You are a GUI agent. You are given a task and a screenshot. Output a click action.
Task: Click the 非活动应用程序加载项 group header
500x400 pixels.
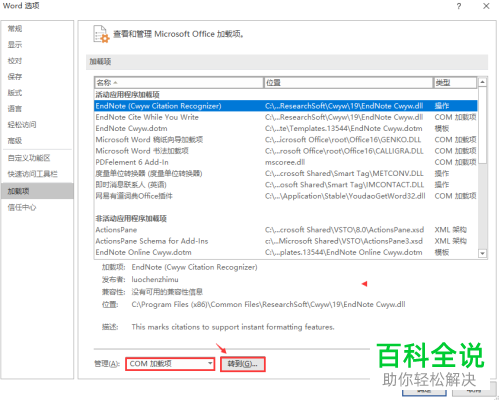[131, 219]
